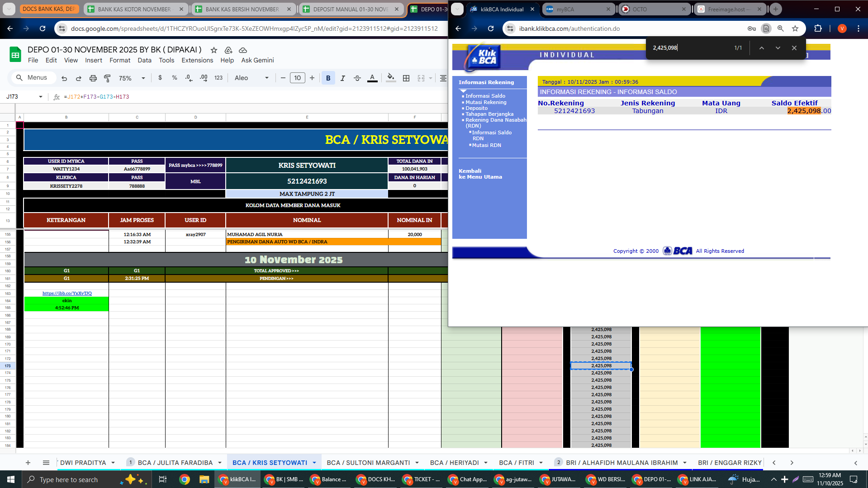
Task: Open the fill color picker
Action: pos(391,78)
